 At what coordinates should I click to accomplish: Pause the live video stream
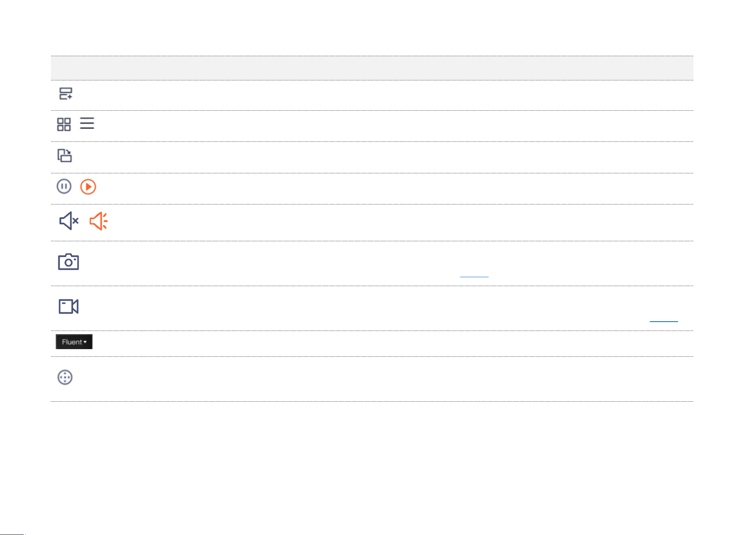pyautogui.click(x=64, y=186)
